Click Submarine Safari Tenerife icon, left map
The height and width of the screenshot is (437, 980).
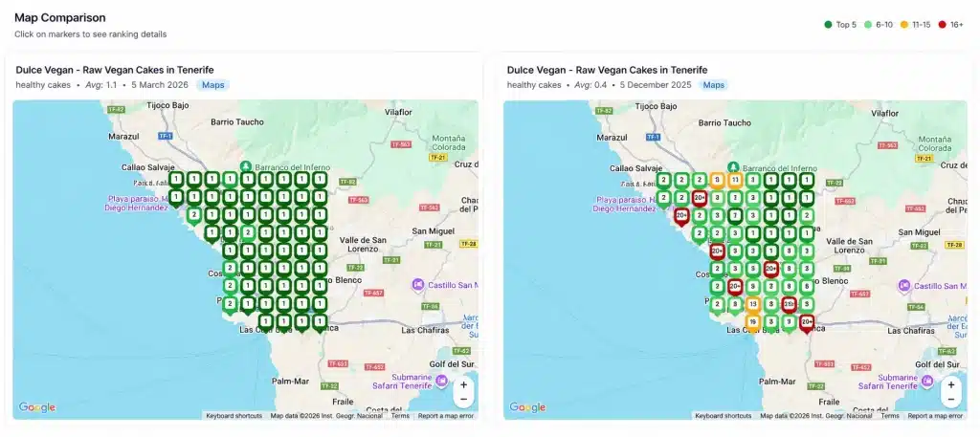coord(442,381)
